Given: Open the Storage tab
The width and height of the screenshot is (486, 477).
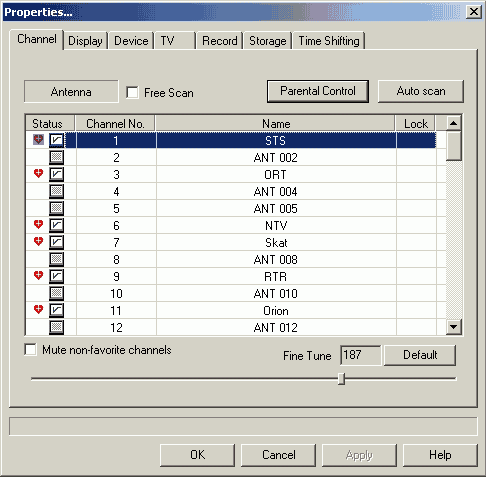Looking at the screenshot, I should point(268,41).
